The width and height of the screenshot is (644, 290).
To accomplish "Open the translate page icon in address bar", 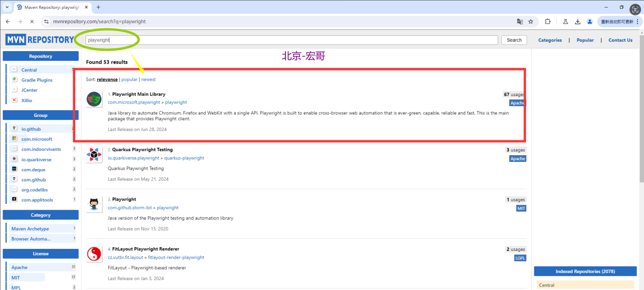I will (x=520, y=22).
